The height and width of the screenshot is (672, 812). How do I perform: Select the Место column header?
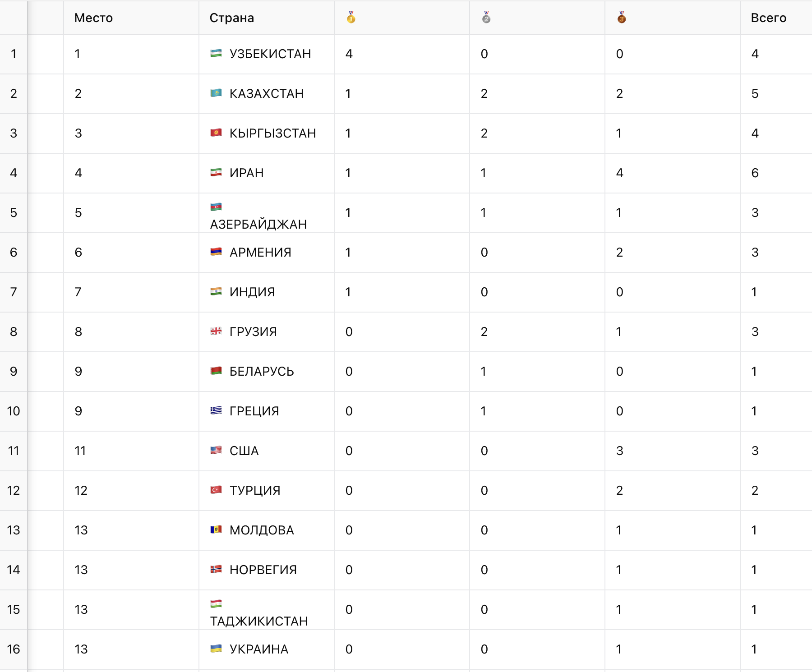pos(131,18)
